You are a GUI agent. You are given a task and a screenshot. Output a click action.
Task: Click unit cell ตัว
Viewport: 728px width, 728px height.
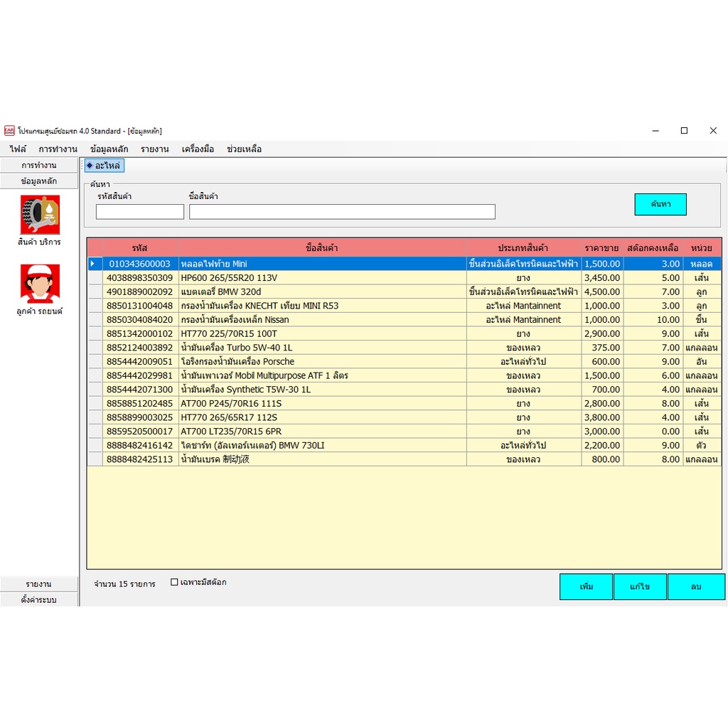(702, 445)
